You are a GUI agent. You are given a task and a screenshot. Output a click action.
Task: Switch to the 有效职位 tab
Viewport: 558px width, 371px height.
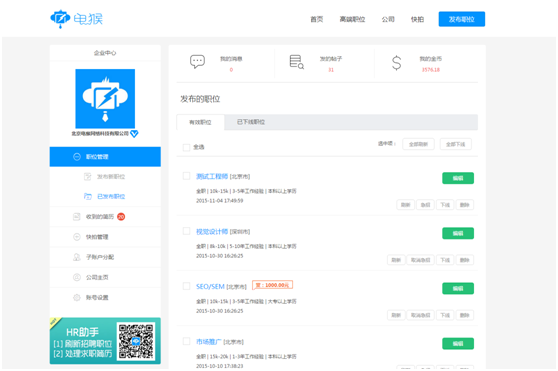(200, 122)
